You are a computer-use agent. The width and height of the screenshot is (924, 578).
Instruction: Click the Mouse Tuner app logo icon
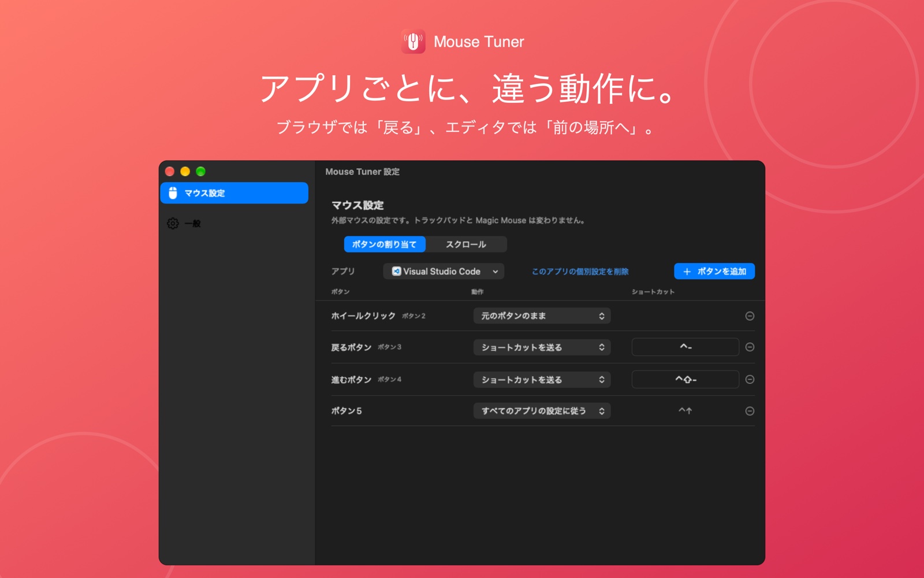click(413, 42)
